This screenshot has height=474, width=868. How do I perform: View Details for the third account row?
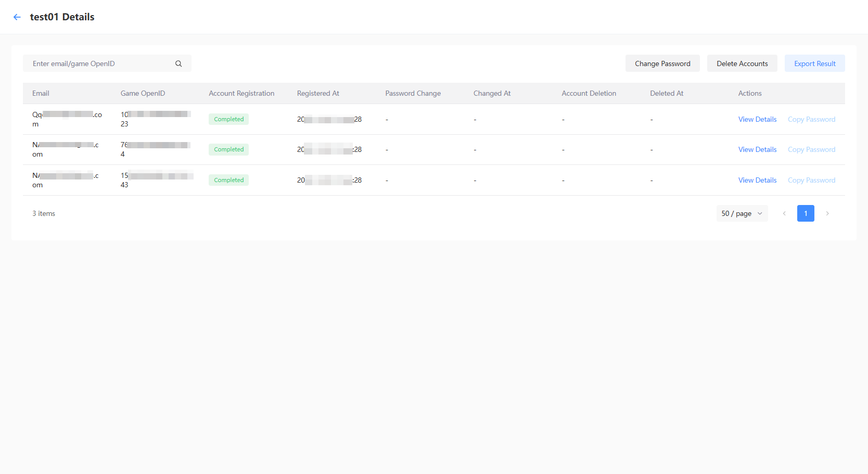click(757, 180)
